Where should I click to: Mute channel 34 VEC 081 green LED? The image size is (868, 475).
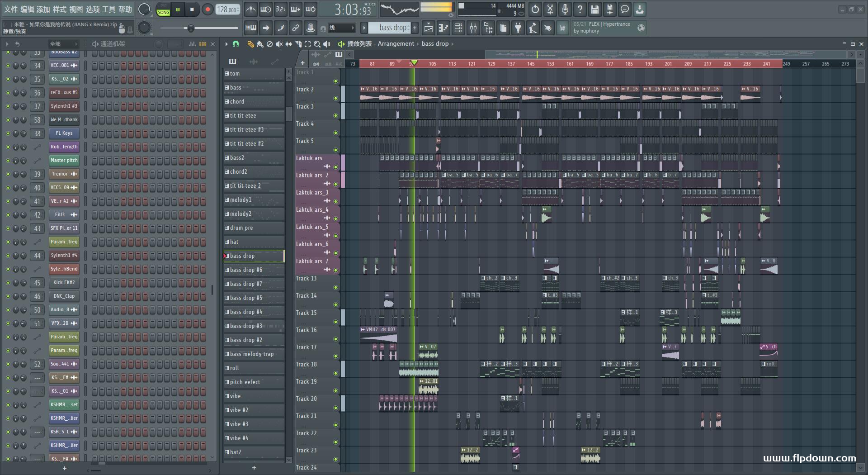[8, 66]
